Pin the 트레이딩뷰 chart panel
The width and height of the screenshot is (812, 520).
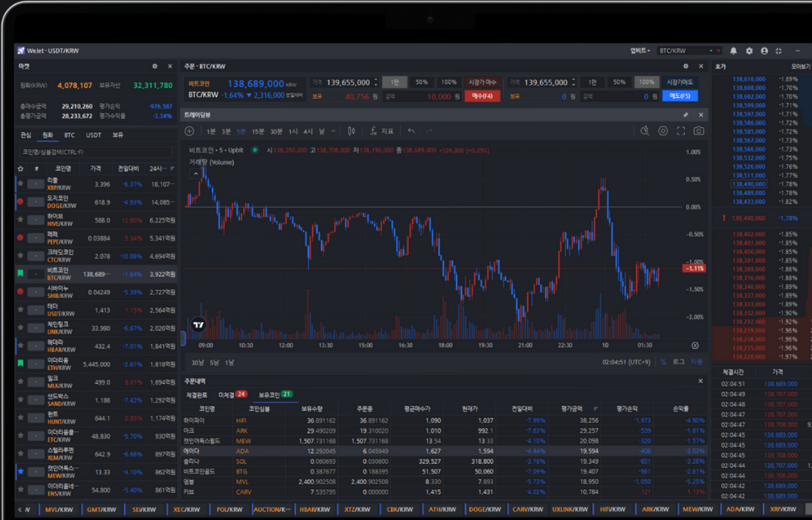(x=686, y=114)
